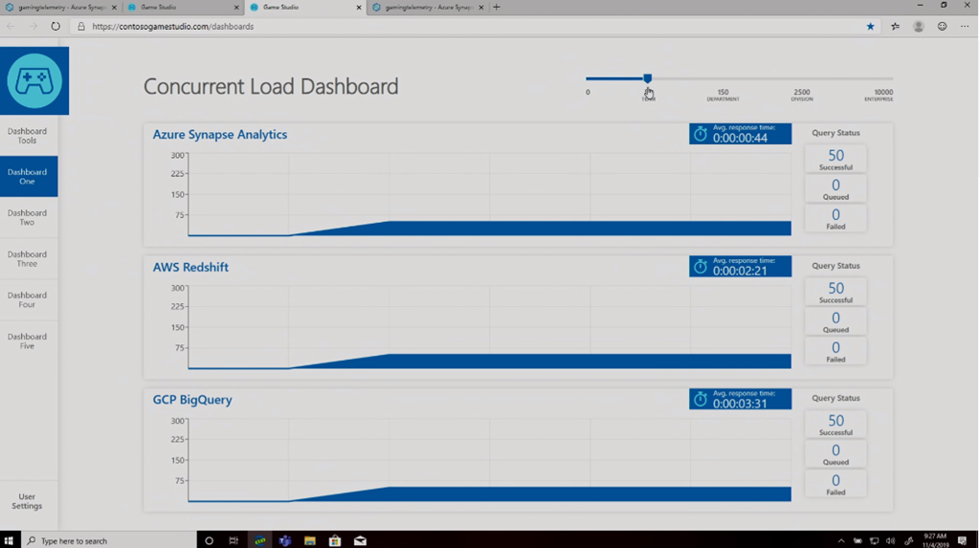
Task: Select Dashboard One in sidebar
Action: [29, 176]
